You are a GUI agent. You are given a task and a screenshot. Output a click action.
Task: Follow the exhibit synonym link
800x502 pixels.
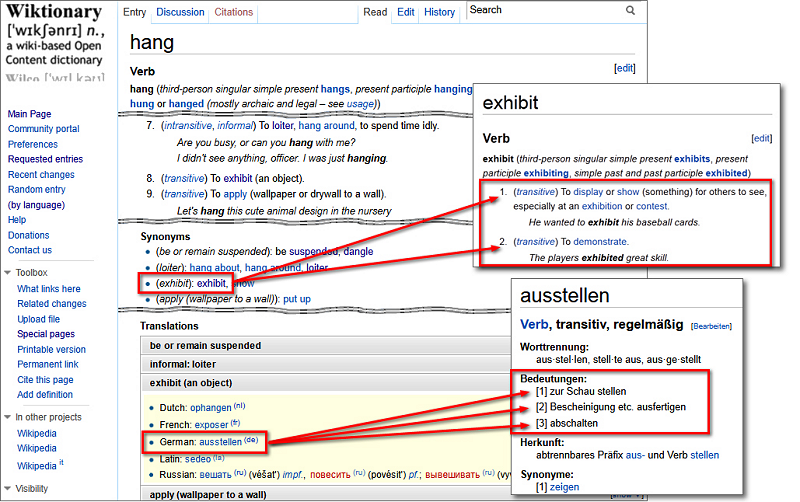211,283
